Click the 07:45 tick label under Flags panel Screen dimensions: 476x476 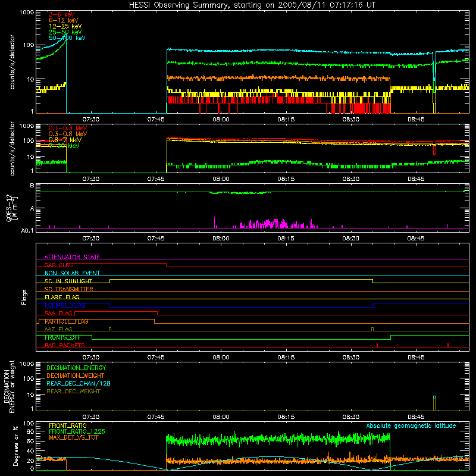(156, 358)
